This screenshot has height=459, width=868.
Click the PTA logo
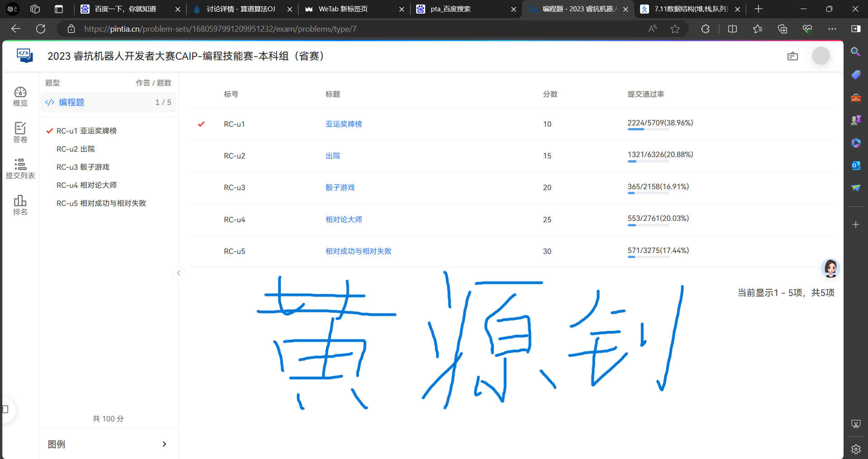tap(24, 55)
